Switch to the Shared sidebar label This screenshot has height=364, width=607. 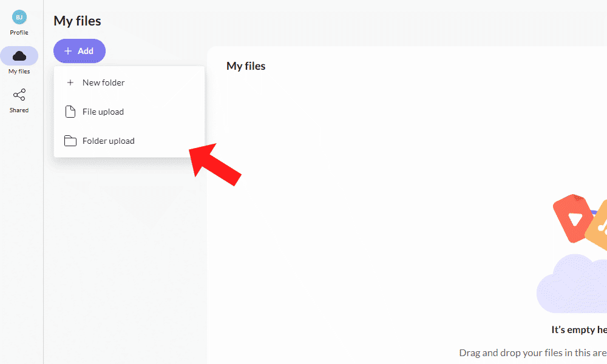tap(19, 110)
